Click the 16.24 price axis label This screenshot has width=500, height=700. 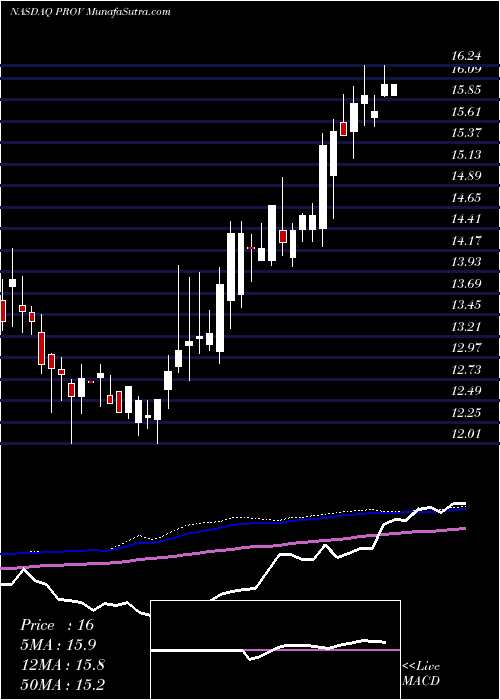pos(467,56)
